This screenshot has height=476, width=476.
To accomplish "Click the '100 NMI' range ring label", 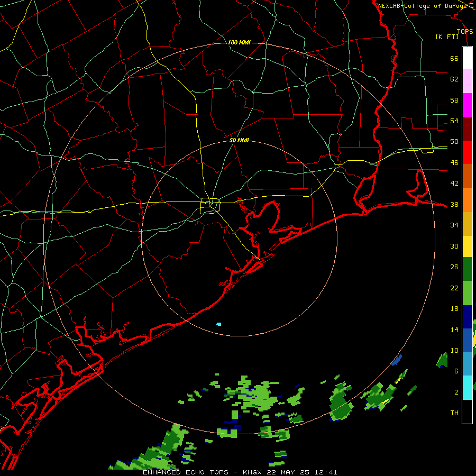I will 239,42.
